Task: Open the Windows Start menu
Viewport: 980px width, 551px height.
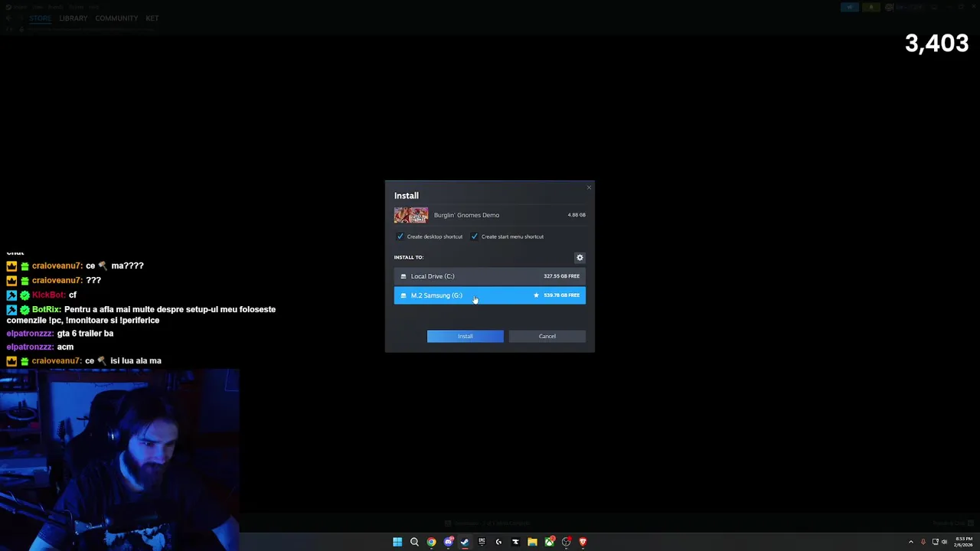Action: click(x=397, y=542)
